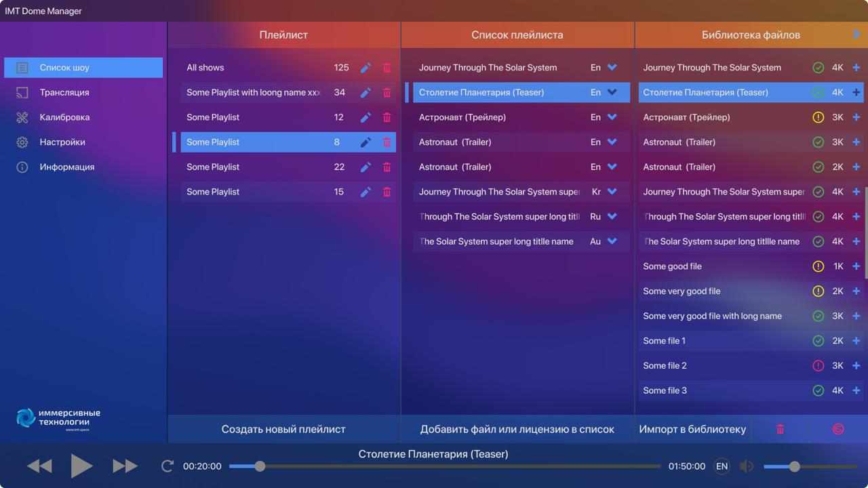The image size is (868, 488).
Task: Delete the playlist with 12 items
Action: [387, 117]
